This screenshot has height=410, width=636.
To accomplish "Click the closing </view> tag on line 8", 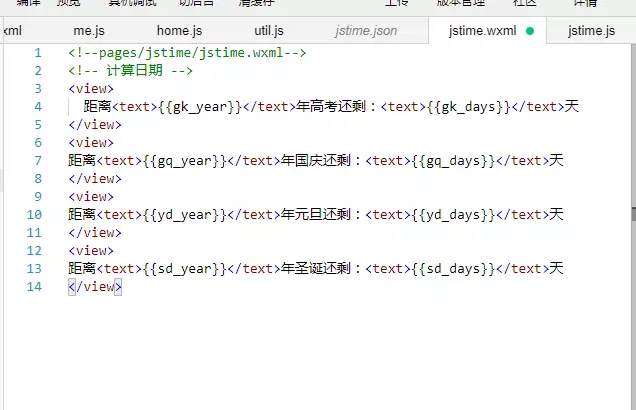I will (x=95, y=178).
